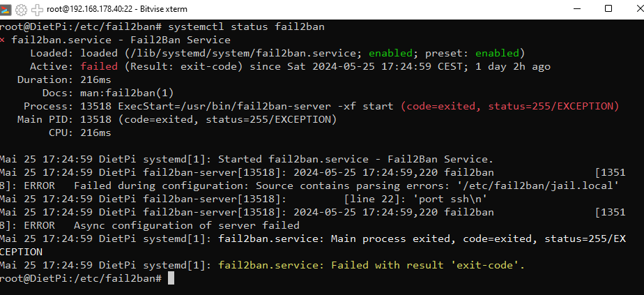Click 'Async configuration of server failed' message
This screenshot has height=295, width=644.
(187, 225)
